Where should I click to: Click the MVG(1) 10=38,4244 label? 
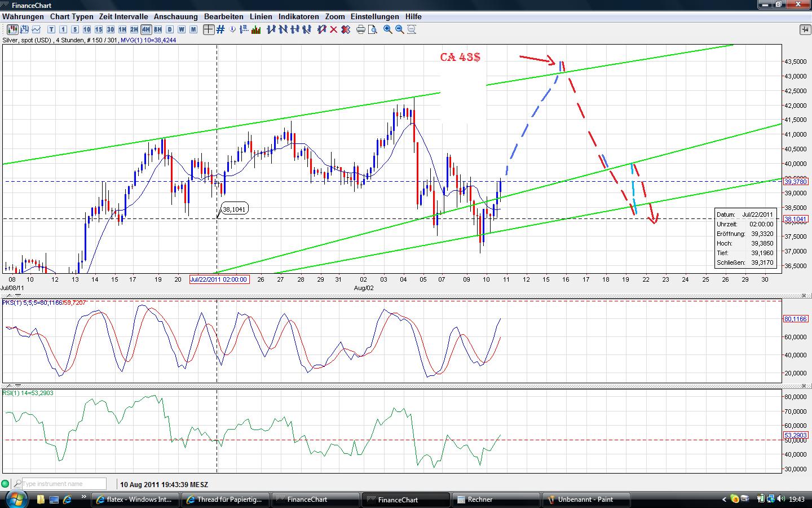(148, 41)
